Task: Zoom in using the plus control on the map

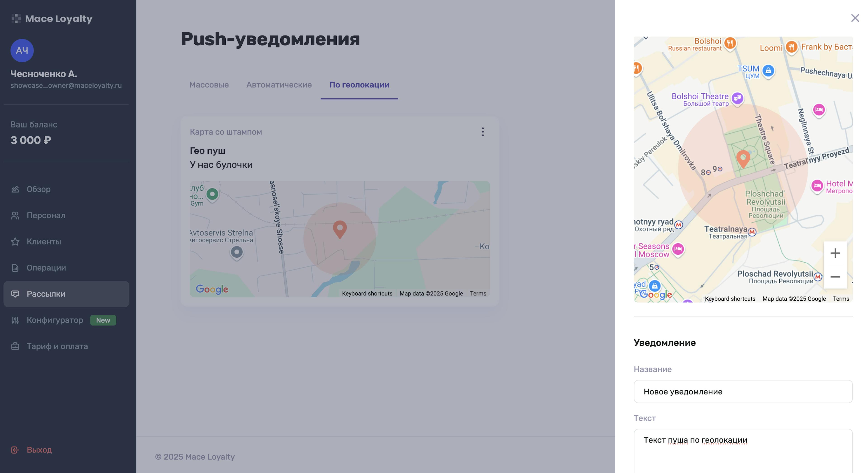Action: (835, 253)
